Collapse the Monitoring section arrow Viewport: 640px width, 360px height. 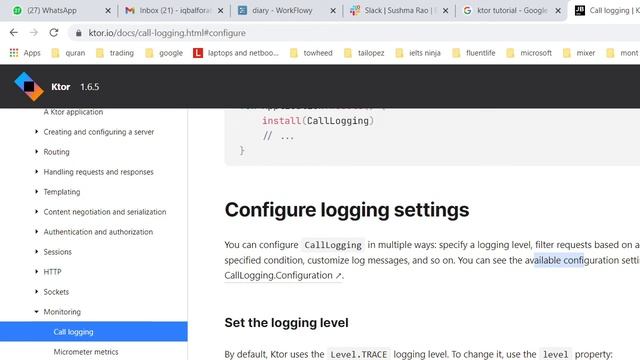(36, 311)
